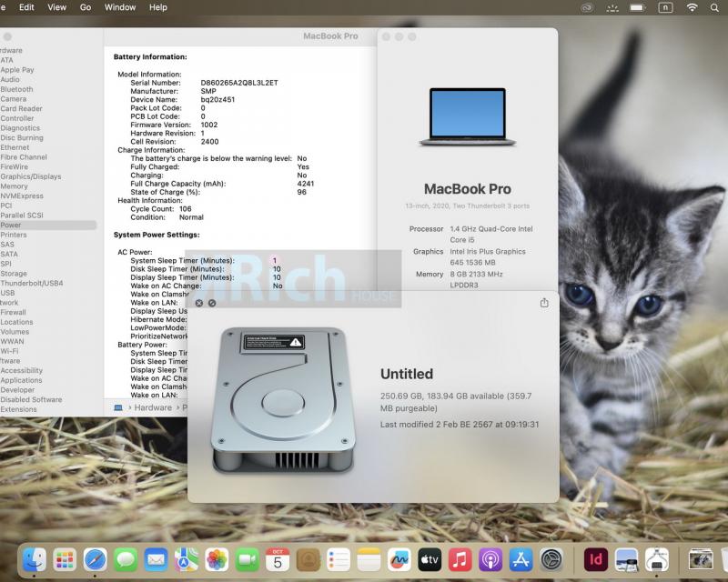Screen dimensions: 728x582
Task: Open the Window menu
Action: pos(120,7)
